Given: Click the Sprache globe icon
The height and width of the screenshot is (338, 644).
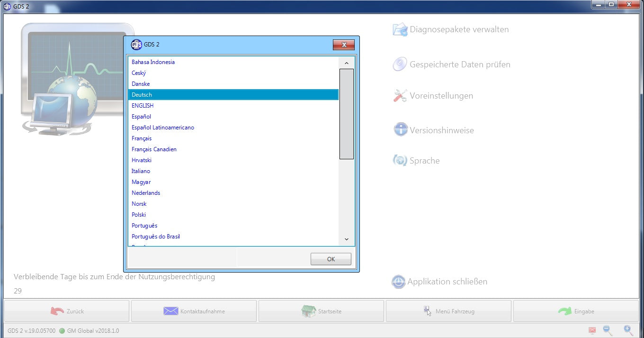Looking at the screenshot, I should tap(400, 161).
